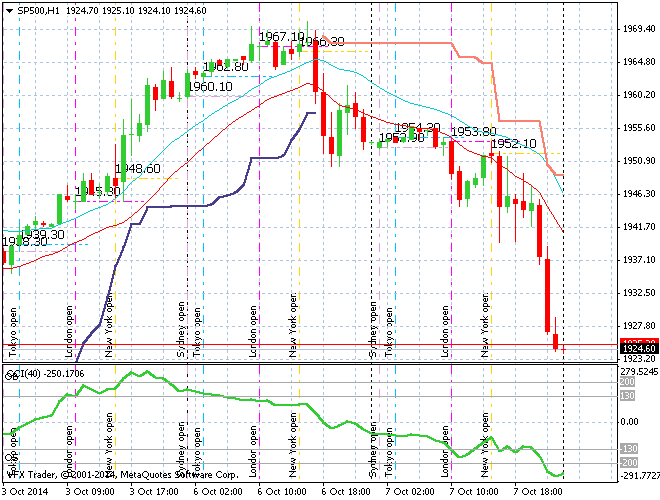Select the salmon stepped line at top
This screenshot has height=500, width=660.
click(400, 43)
